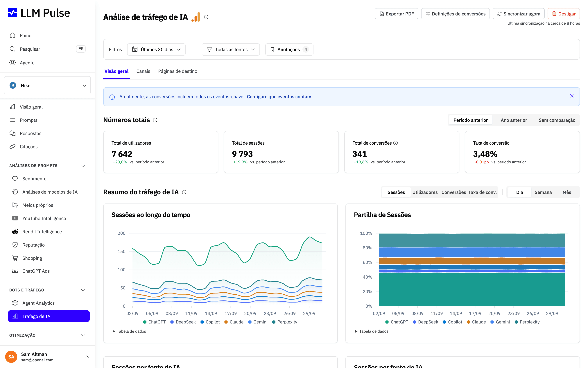
Task: Switch to the Canais tab
Action: [143, 71]
